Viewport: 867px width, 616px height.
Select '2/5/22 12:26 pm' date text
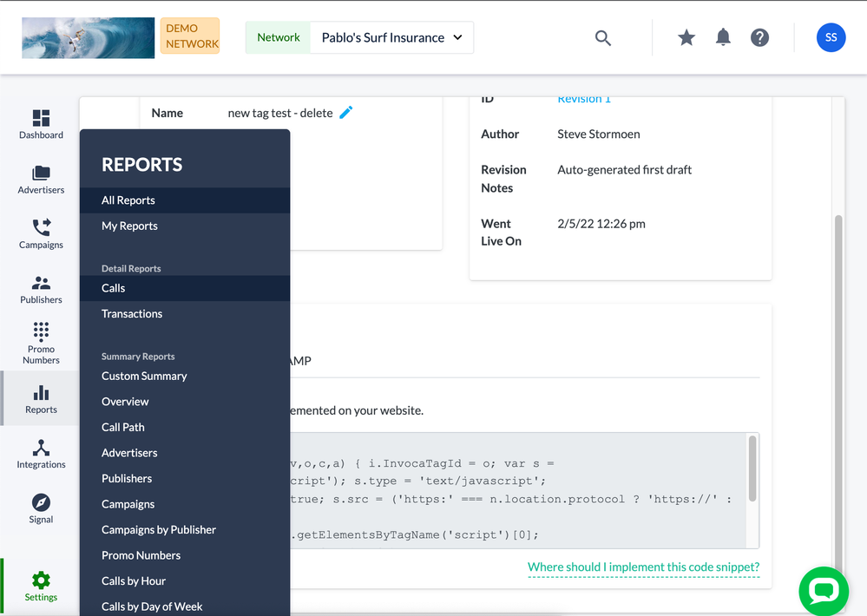point(601,224)
